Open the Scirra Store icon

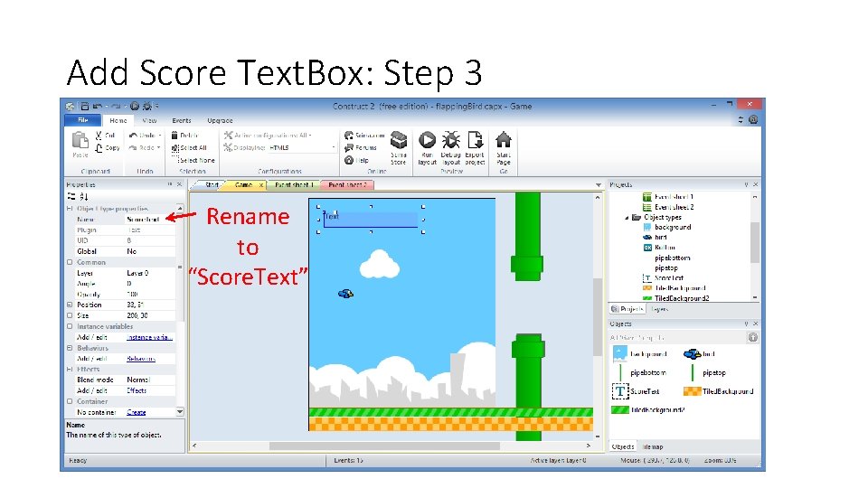click(399, 141)
